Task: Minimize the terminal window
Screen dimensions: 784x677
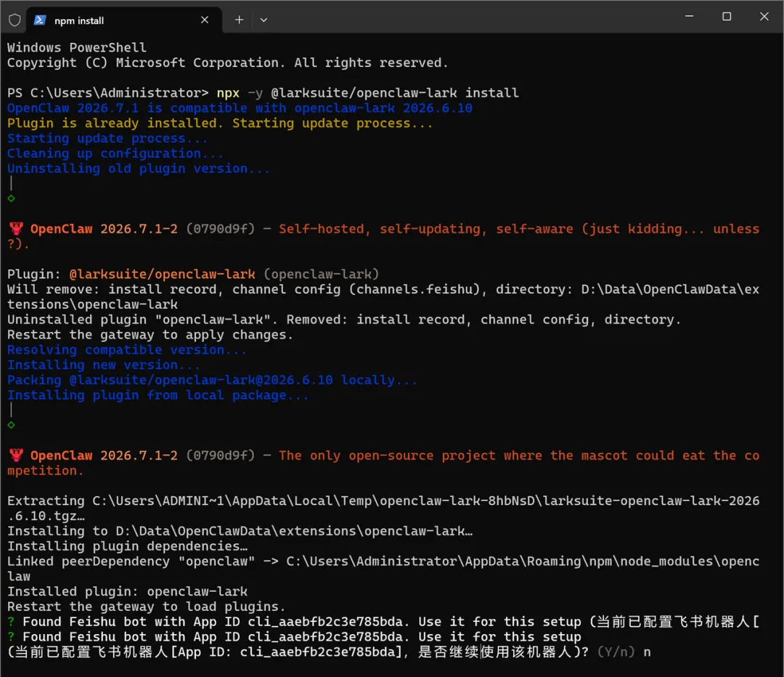Action: click(x=689, y=17)
